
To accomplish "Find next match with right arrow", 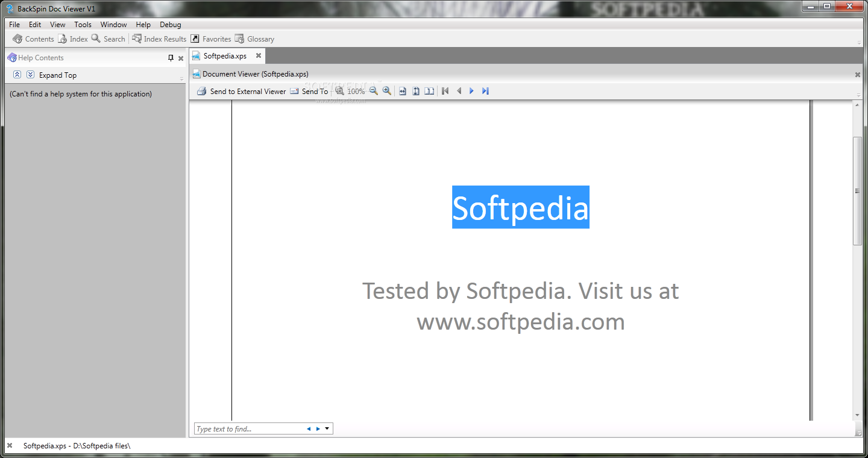I will [x=318, y=429].
